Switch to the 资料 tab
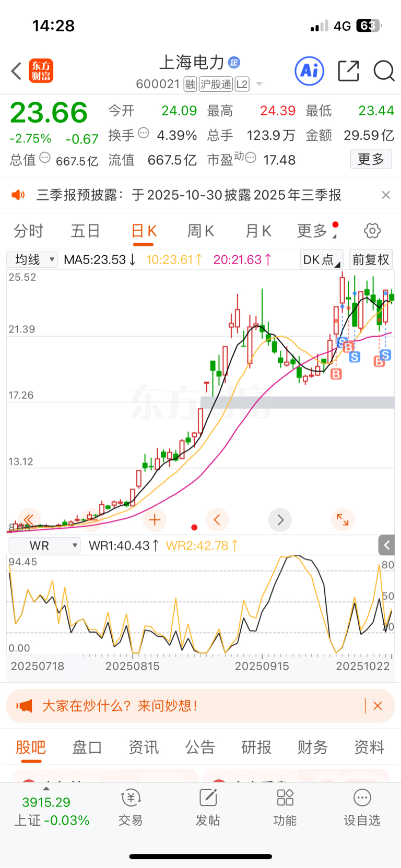Screen dimensions: 401x868 coord(369,747)
